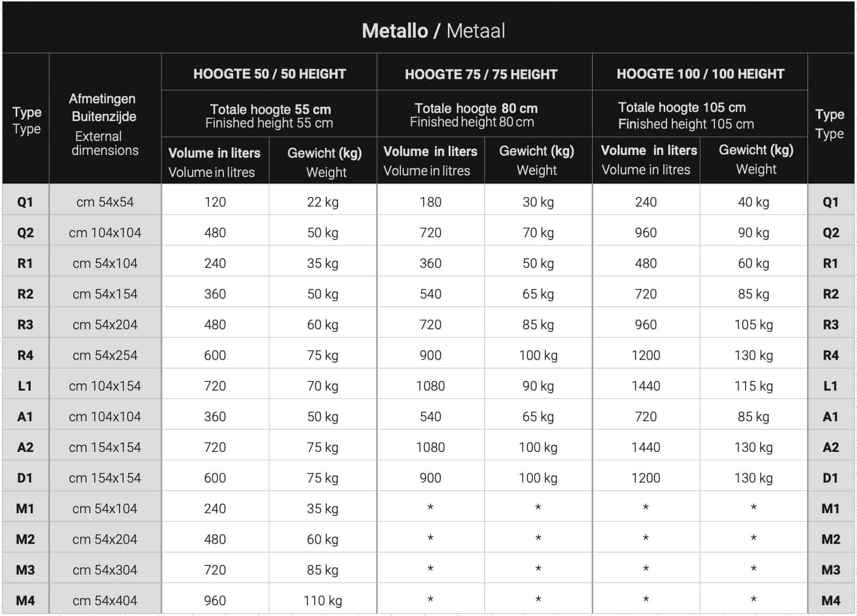Select the HOOGTE 75 / 75 HEIGHT header
The width and height of the screenshot is (857, 616).
[x=481, y=74]
